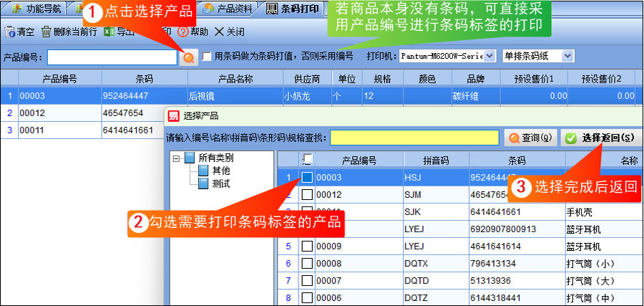The height and width of the screenshot is (306, 644).
Task: Click the yellow product search input field
Action: click(x=414, y=137)
